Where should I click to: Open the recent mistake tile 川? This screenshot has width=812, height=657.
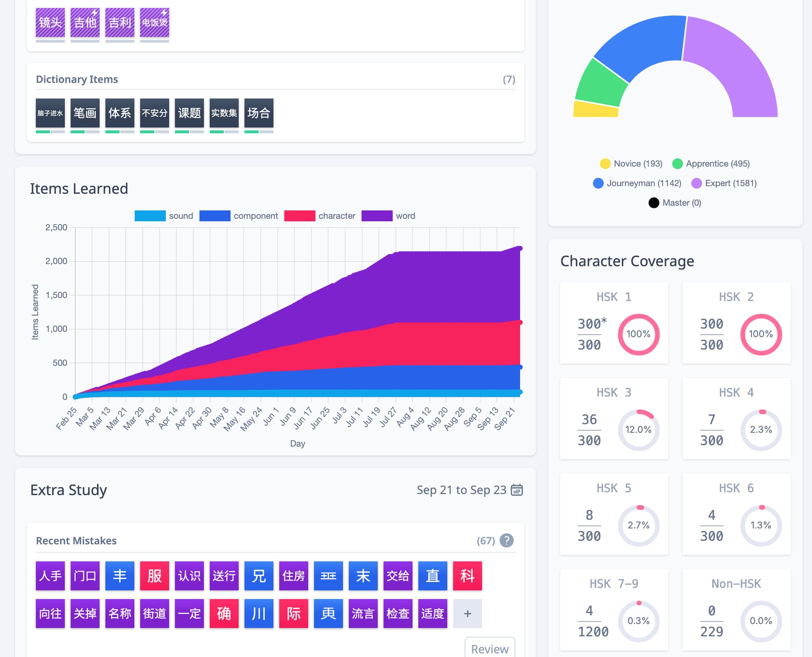[x=259, y=613]
